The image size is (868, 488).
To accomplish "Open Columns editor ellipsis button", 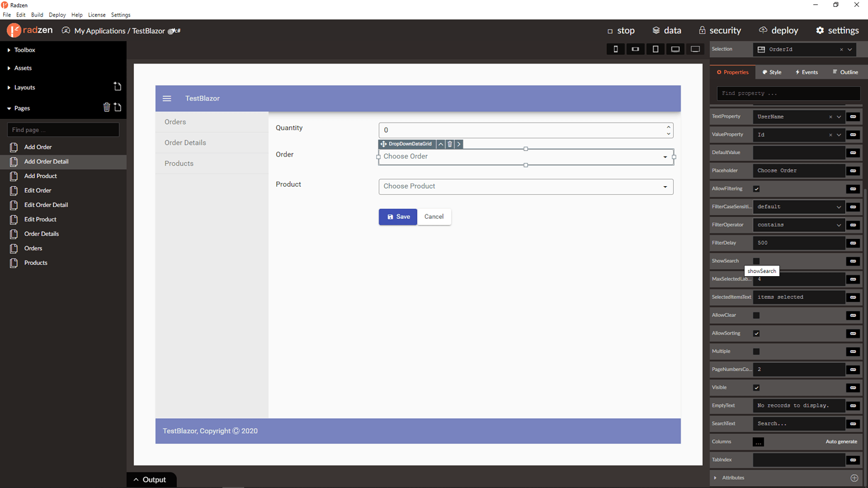I will coord(759,442).
